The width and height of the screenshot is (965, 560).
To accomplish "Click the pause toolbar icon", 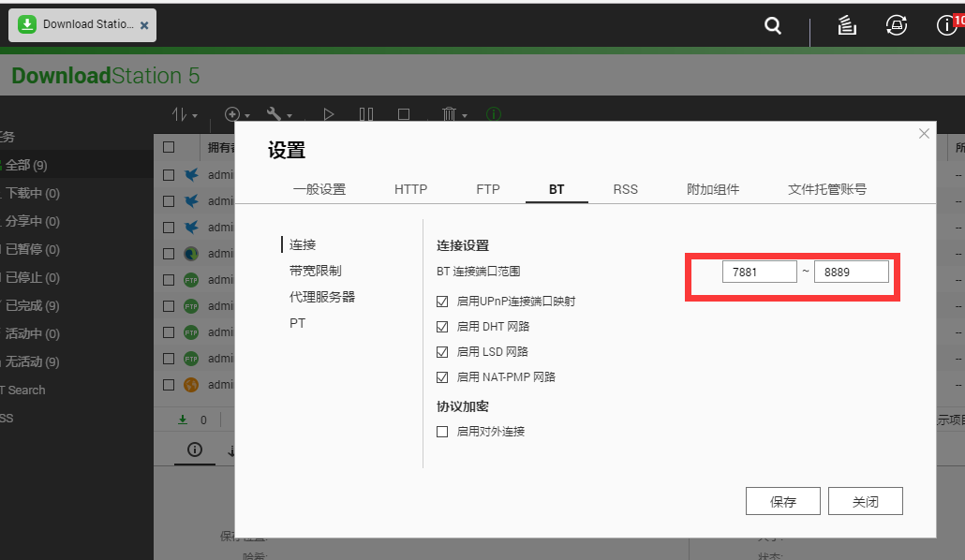I will (x=366, y=114).
